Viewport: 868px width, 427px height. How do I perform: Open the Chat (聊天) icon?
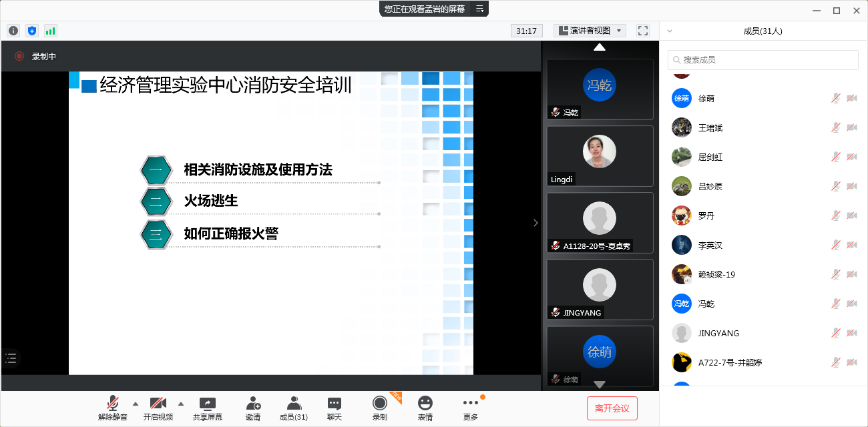tap(335, 408)
